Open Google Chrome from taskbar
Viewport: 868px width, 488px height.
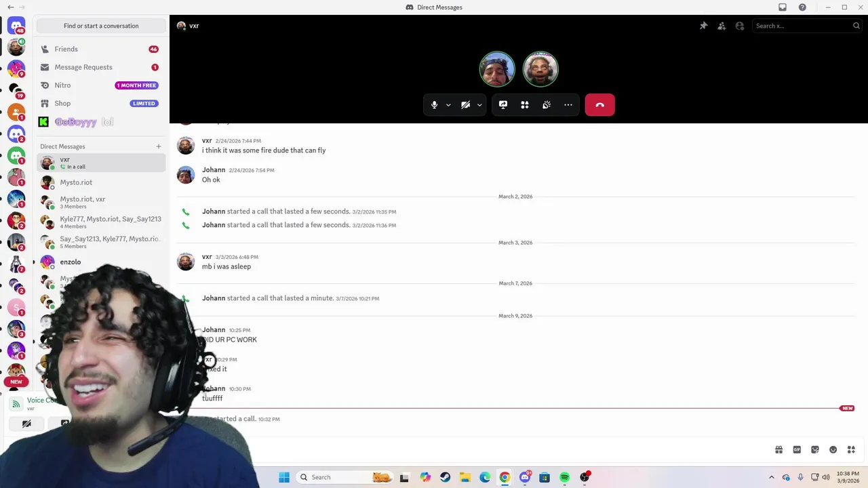click(x=505, y=477)
